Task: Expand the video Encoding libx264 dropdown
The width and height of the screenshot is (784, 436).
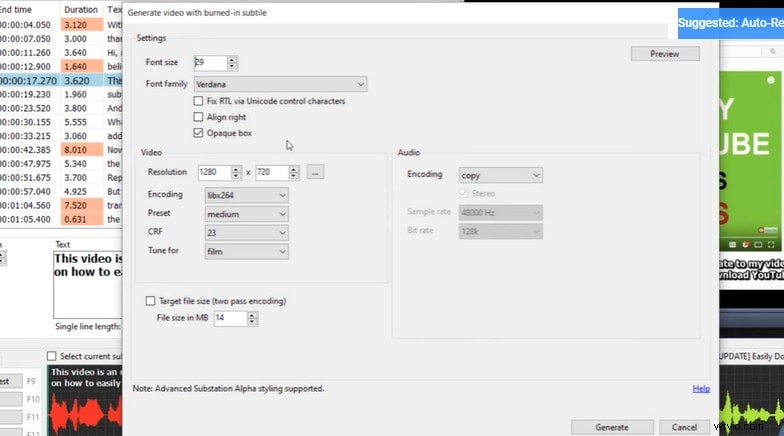Action: (x=246, y=194)
